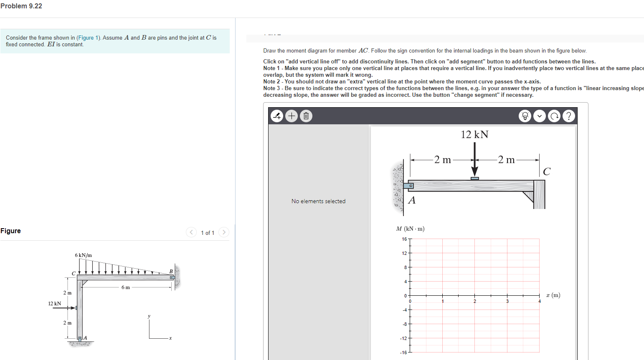The width and height of the screenshot is (644, 360).
Task: Reset the diagram with the circular arrow icon
Action: point(554,116)
